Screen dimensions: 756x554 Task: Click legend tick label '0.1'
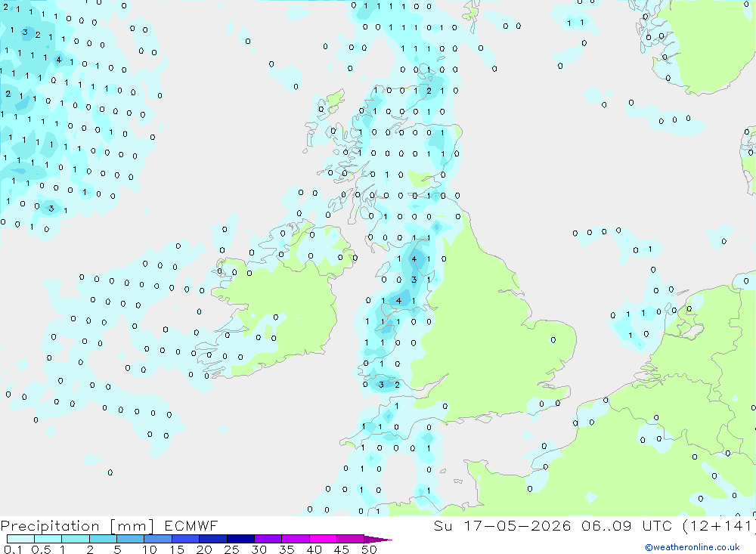point(13,549)
